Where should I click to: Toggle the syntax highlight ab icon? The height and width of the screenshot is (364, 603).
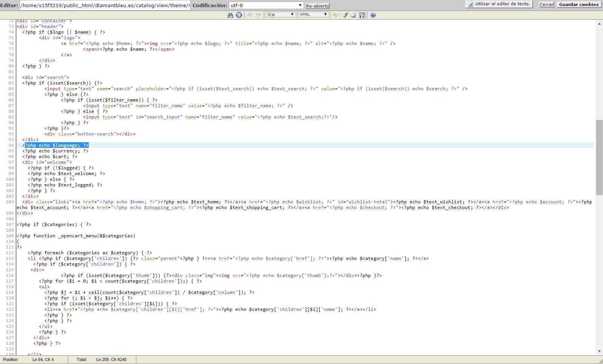pos(335,15)
